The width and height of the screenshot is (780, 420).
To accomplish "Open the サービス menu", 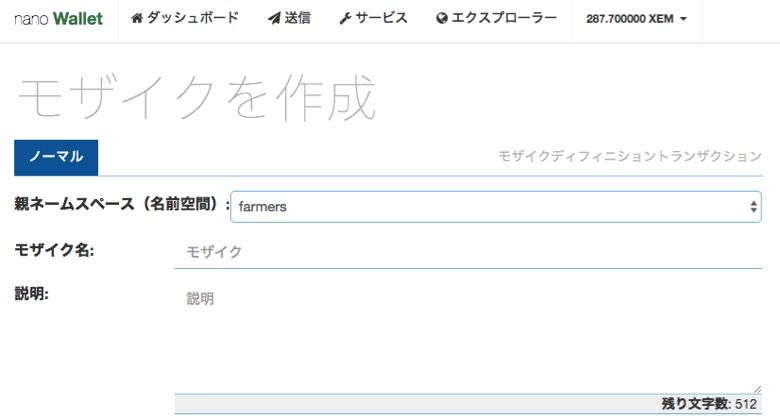I will click(381, 19).
